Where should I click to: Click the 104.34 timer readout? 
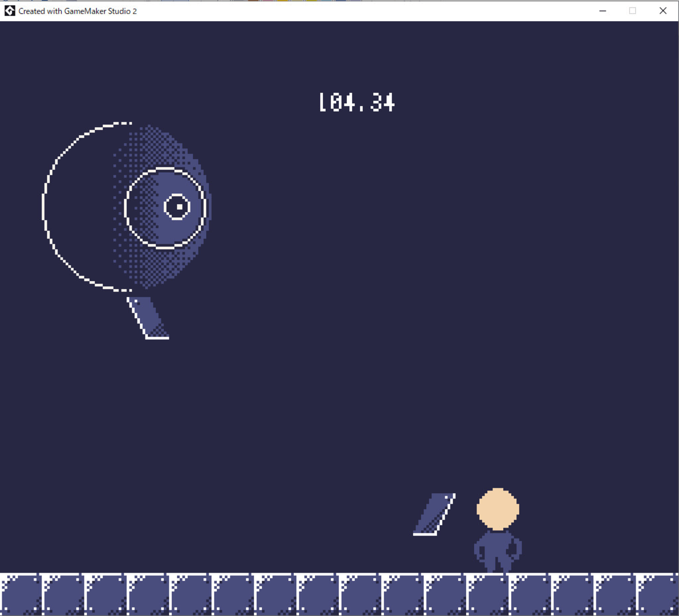[x=357, y=103]
